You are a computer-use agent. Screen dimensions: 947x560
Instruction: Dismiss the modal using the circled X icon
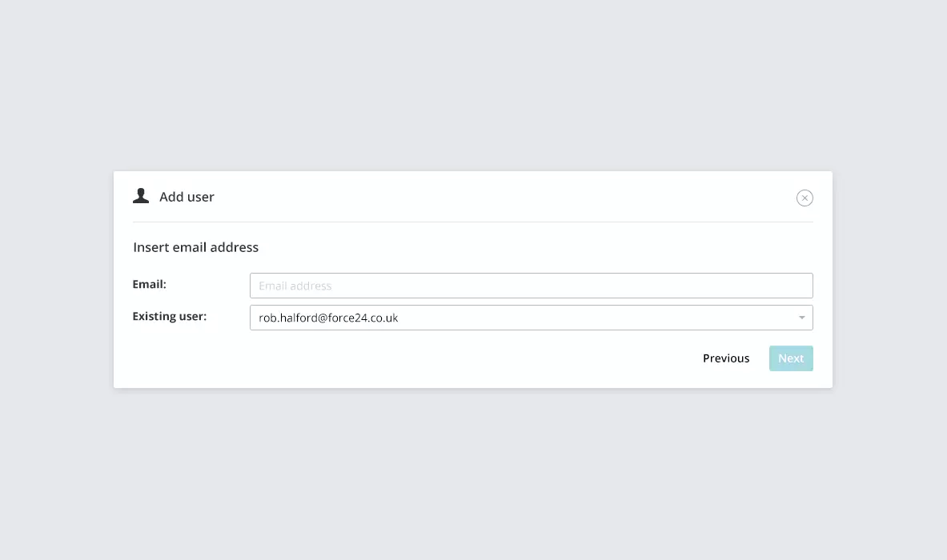coord(805,198)
